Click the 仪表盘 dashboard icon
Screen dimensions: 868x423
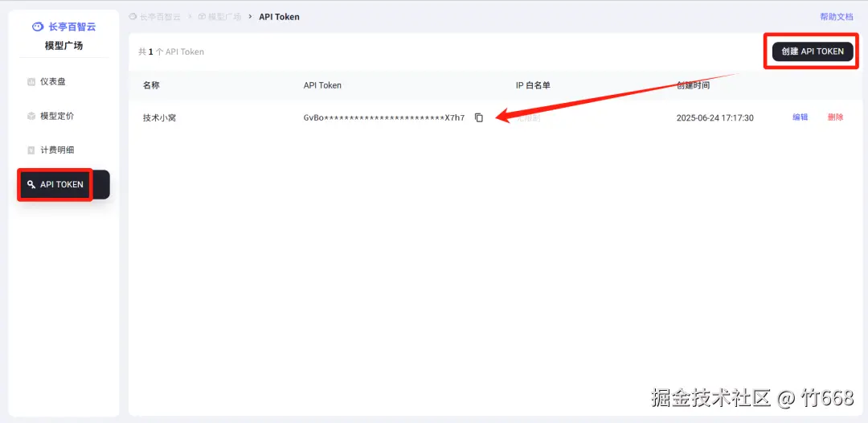tap(31, 82)
